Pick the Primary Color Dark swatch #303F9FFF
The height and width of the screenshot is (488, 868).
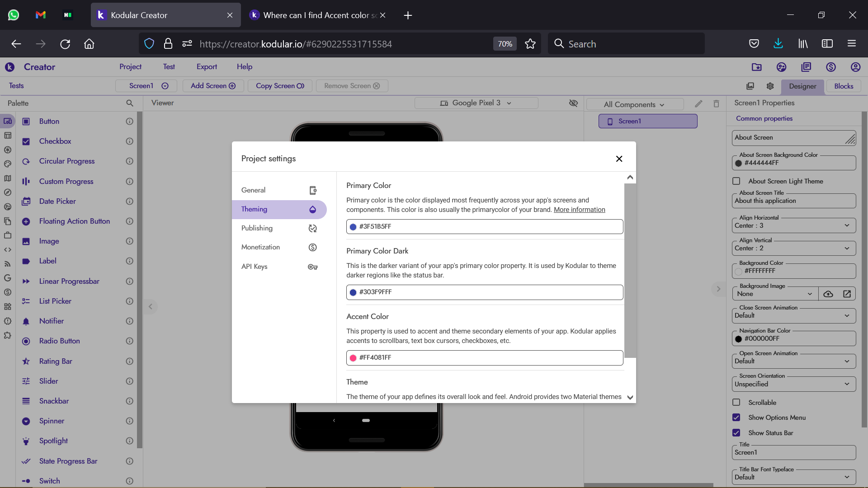click(353, 292)
